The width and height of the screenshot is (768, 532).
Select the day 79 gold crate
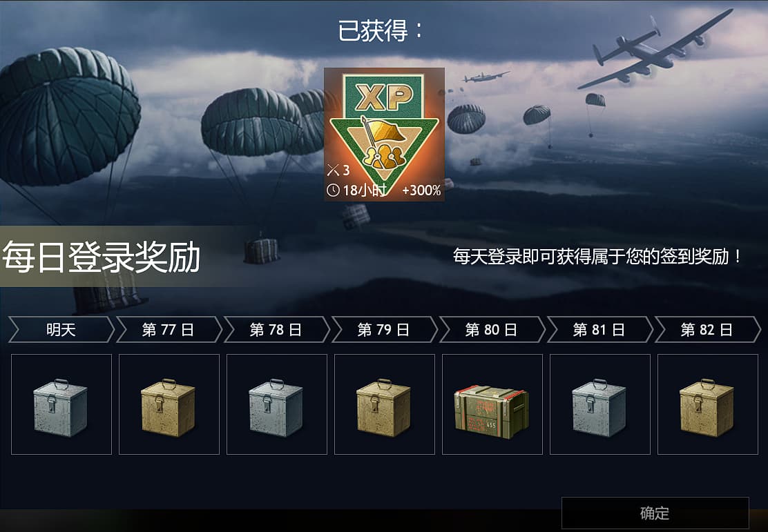385,404
